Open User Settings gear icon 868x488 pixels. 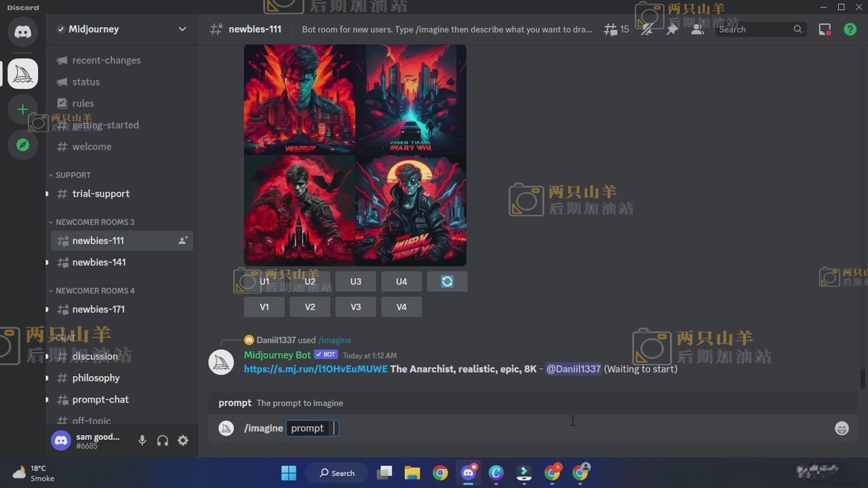pyautogui.click(x=183, y=441)
